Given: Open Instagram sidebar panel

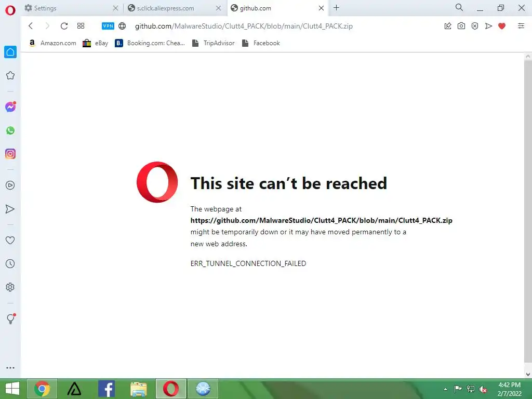Looking at the screenshot, I should (10, 154).
